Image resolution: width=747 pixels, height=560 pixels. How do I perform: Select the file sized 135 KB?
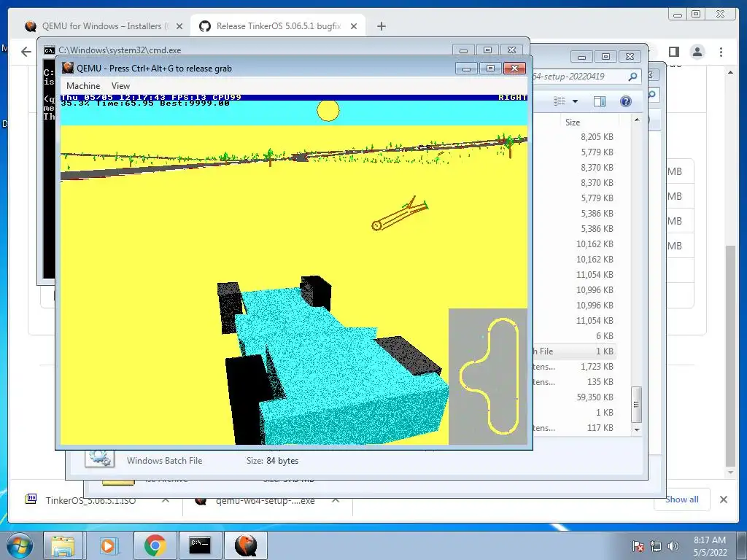pyautogui.click(x=600, y=382)
